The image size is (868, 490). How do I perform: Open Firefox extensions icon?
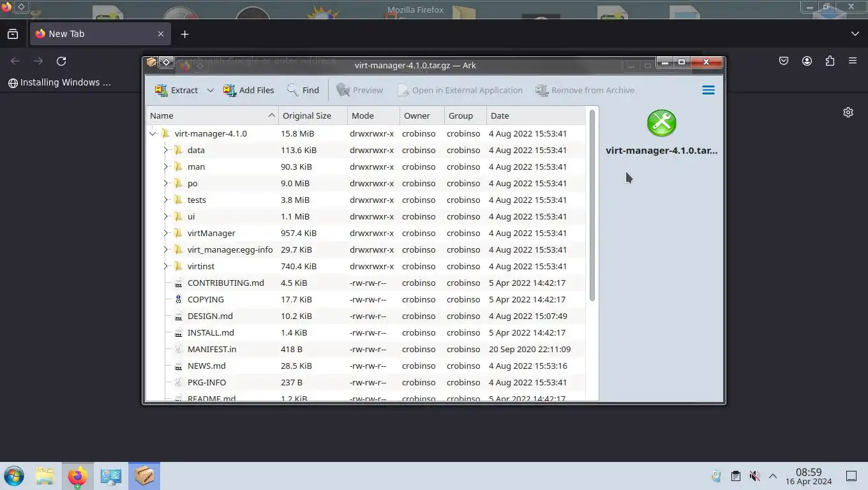[830, 61]
